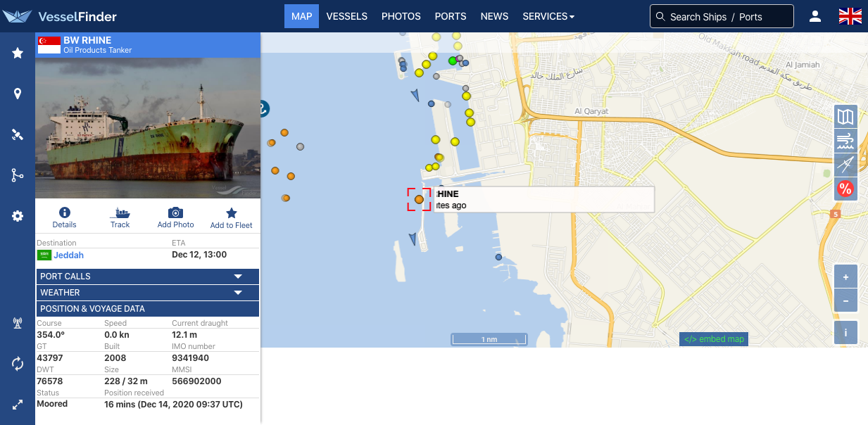Collapse the POSITION & VOYAGE DATA section
Viewport: 868px width, 425px height.
click(148, 309)
